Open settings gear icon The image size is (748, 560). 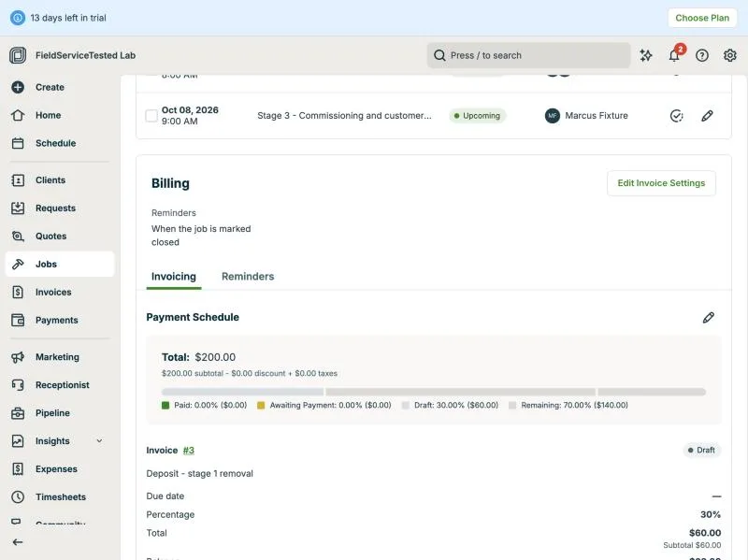click(730, 55)
